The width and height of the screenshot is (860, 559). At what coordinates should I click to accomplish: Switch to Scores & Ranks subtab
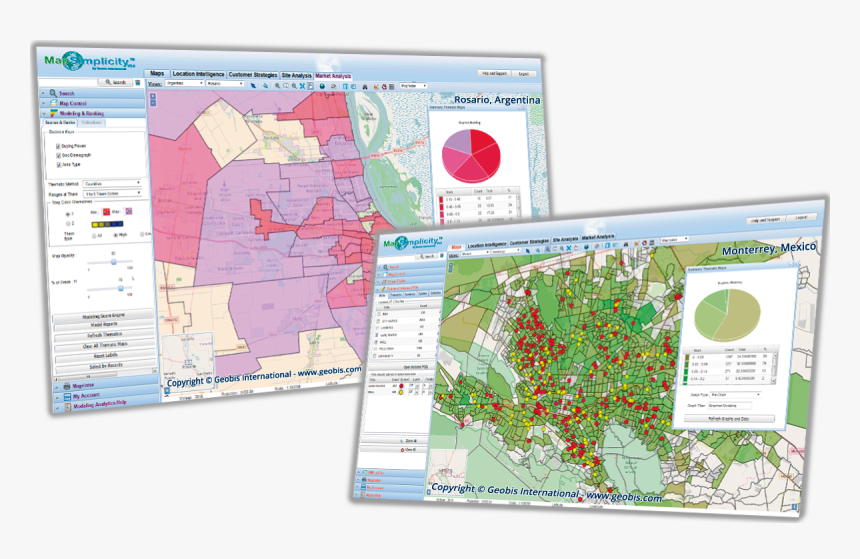pos(60,123)
